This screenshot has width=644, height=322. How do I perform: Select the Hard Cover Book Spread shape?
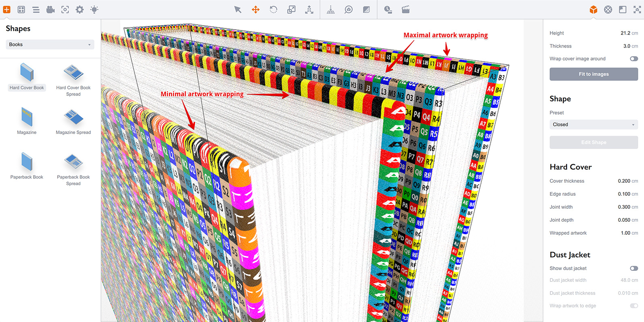click(73, 80)
